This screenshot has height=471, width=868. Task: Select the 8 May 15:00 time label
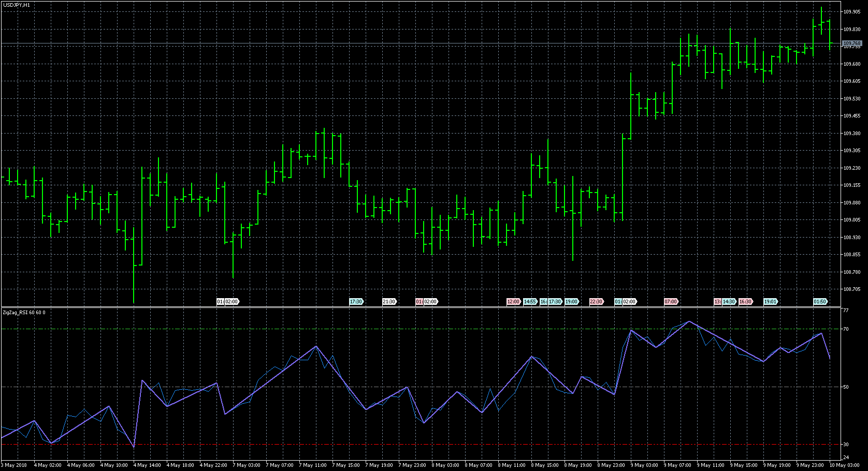coord(545,465)
